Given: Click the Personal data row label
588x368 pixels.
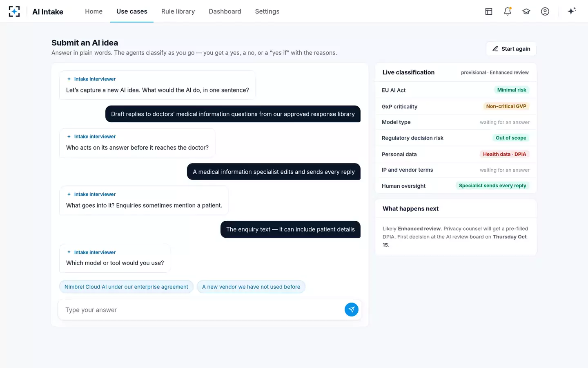Looking at the screenshot, I should (399, 155).
